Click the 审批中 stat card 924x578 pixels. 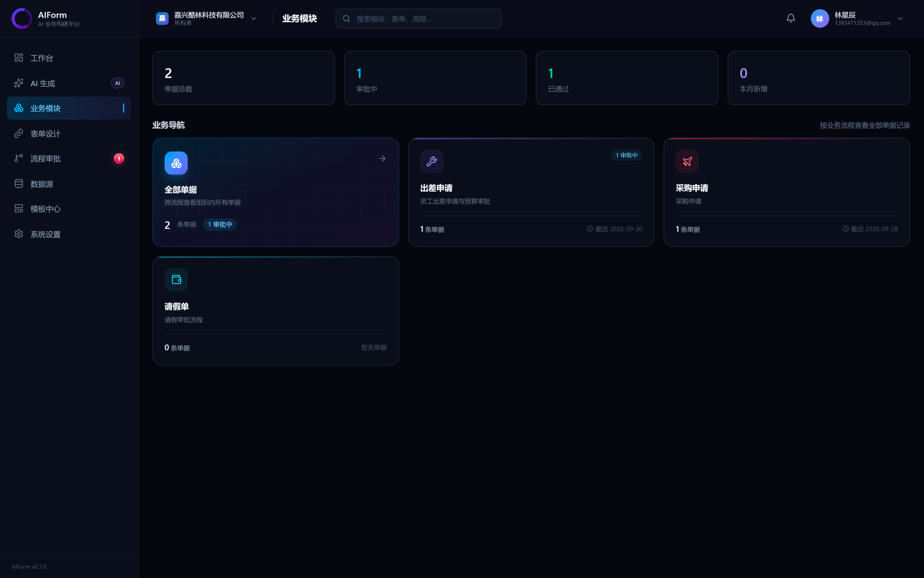point(435,78)
